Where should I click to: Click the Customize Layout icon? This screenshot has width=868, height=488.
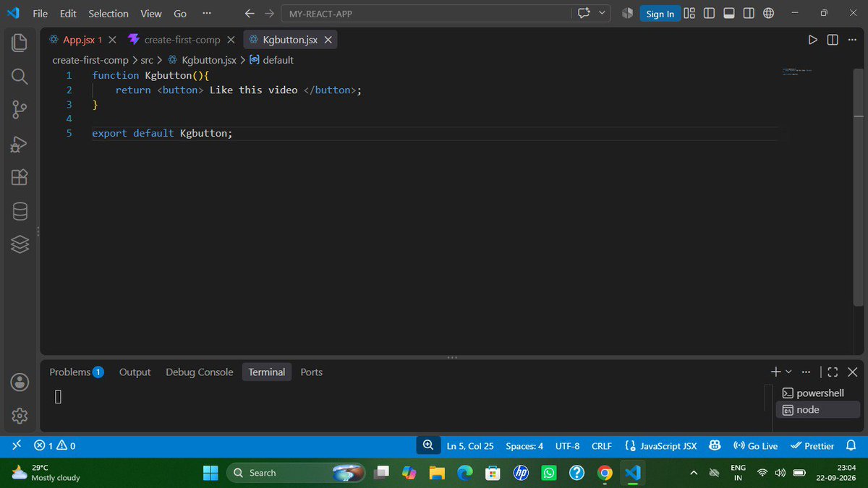tap(689, 13)
